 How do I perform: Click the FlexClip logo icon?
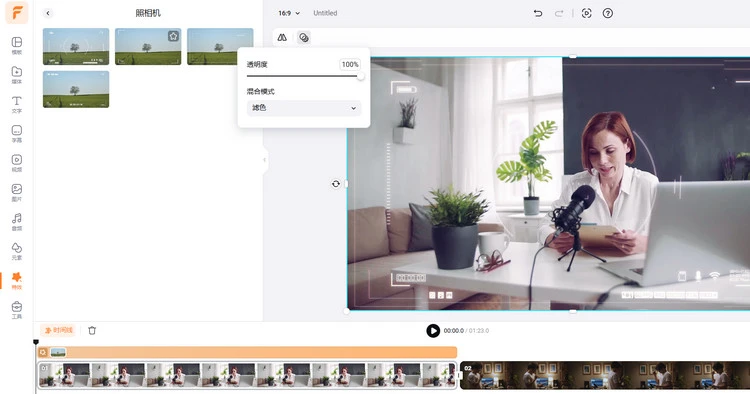[17, 13]
